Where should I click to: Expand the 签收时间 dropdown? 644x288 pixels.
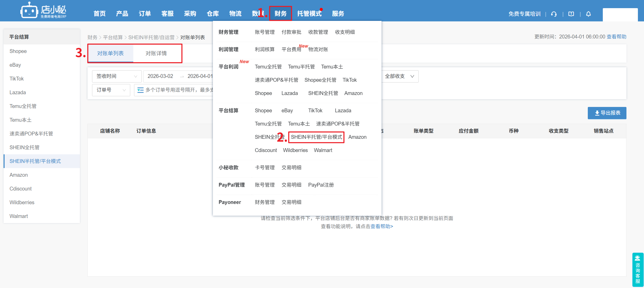coord(116,76)
